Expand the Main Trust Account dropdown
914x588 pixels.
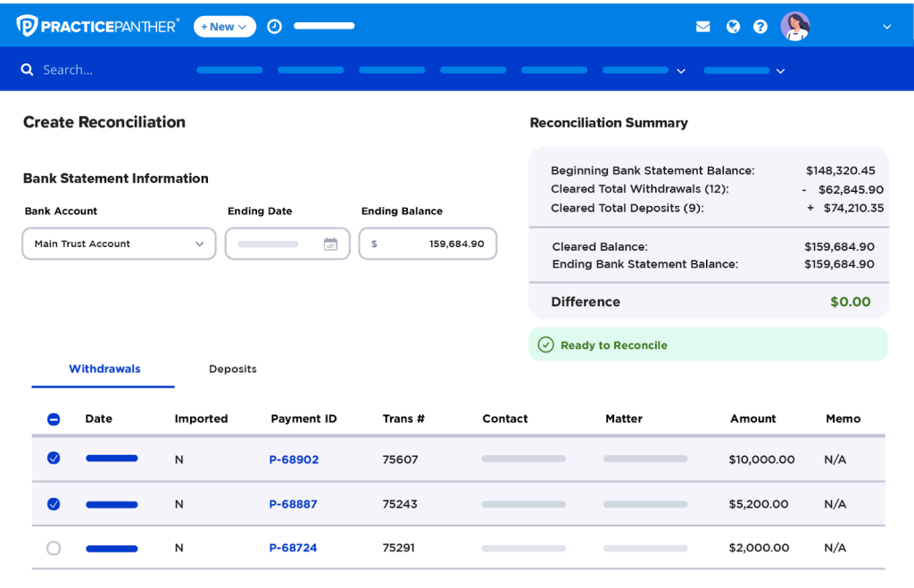pyautogui.click(x=119, y=244)
